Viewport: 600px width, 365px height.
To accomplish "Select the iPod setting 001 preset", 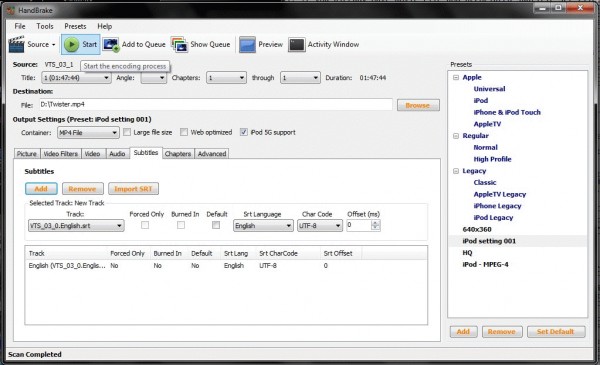I will (489, 241).
